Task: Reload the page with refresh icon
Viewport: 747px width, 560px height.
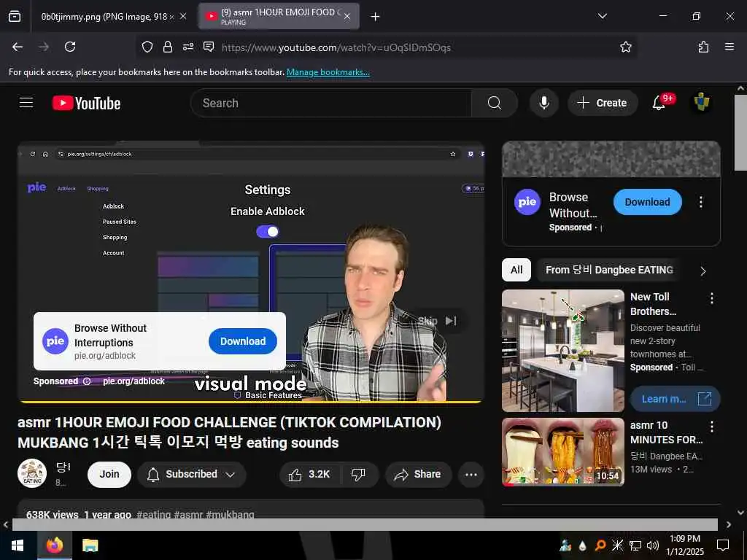Action: [70, 47]
